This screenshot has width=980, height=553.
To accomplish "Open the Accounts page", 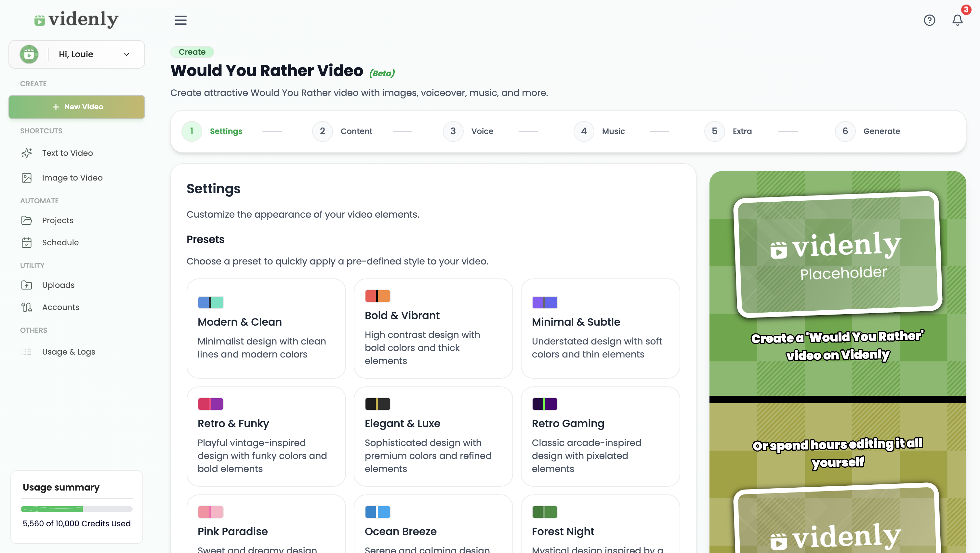I will click(x=60, y=307).
